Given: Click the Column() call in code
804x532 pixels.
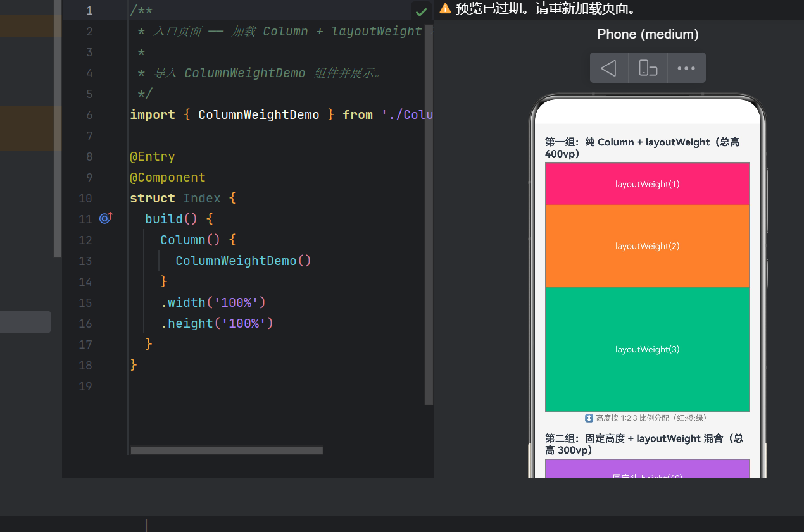Looking at the screenshot, I should point(191,240).
